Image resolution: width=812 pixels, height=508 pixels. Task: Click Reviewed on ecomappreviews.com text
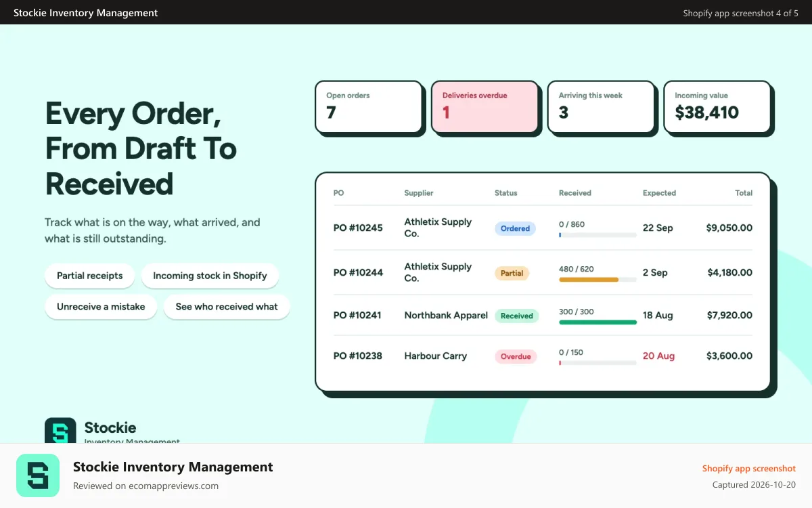tap(145, 486)
